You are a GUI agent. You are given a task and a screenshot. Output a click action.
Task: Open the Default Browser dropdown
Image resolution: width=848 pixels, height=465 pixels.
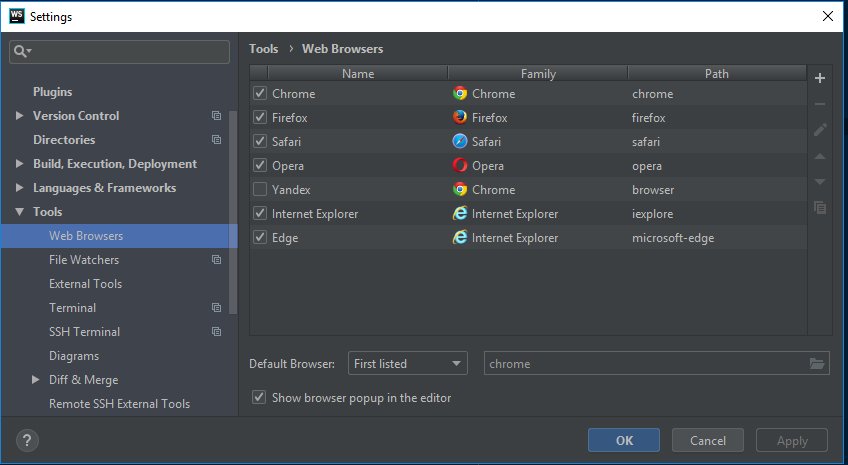(408, 363)
